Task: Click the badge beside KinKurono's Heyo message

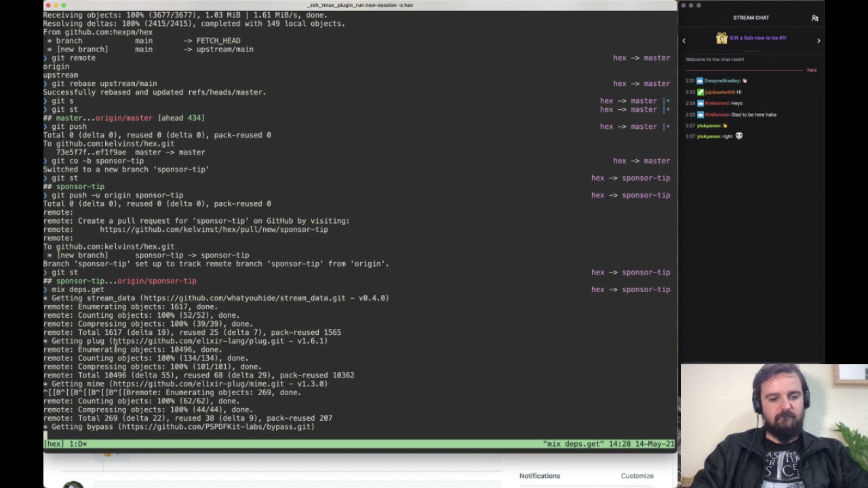Action: point(700,103)
